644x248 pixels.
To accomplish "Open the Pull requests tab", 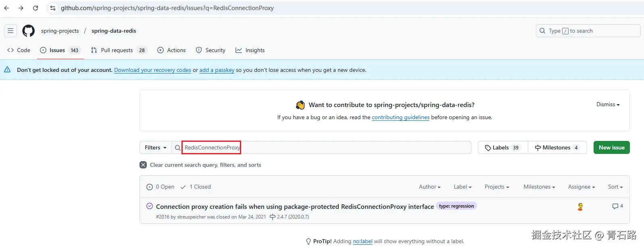I will (x=119, y=50).
